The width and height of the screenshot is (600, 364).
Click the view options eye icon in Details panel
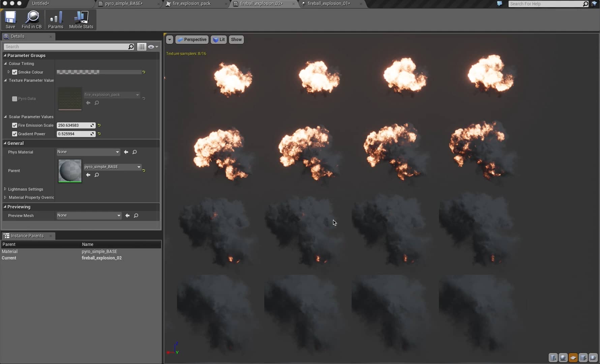[x=151, y=47]
